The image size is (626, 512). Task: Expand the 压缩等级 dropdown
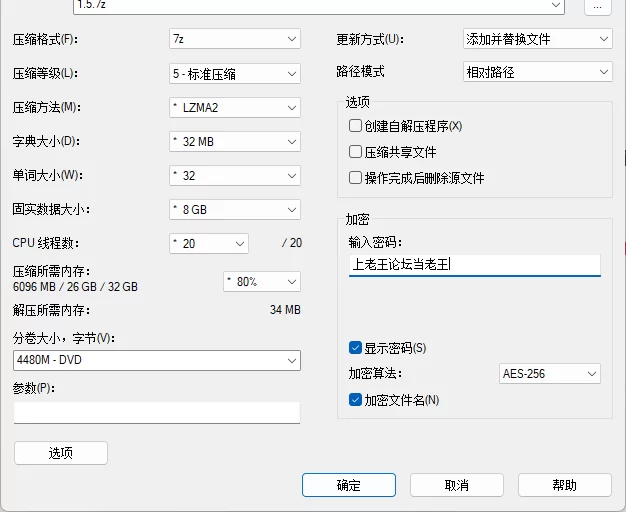pos(235,73)
